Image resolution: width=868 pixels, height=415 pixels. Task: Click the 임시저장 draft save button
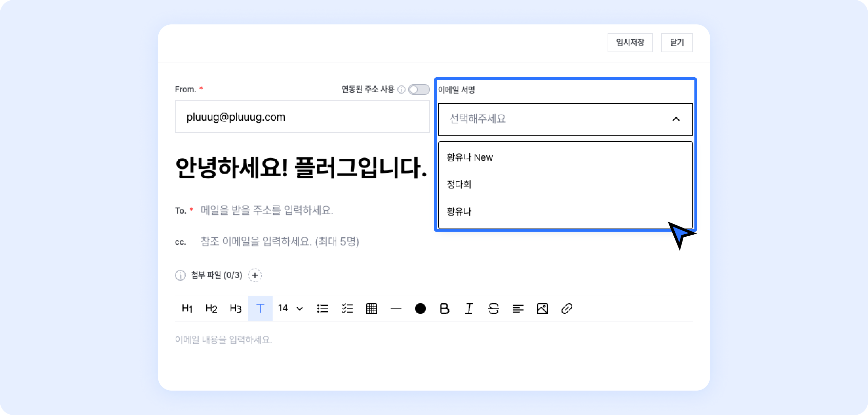pos(630,43)
